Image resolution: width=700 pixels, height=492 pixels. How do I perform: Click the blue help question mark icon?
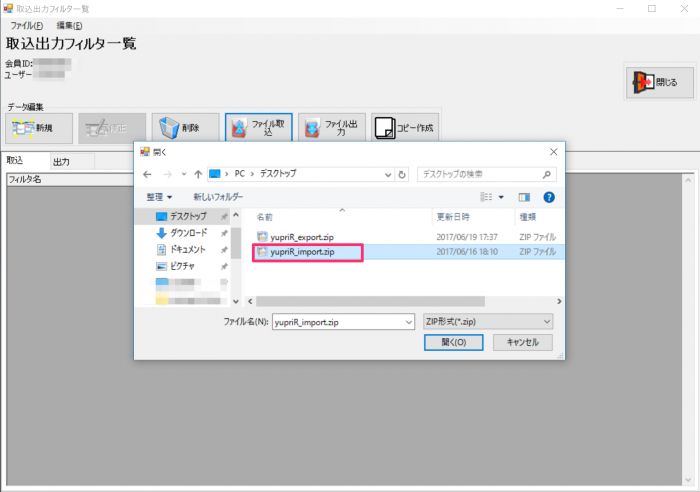548,197
